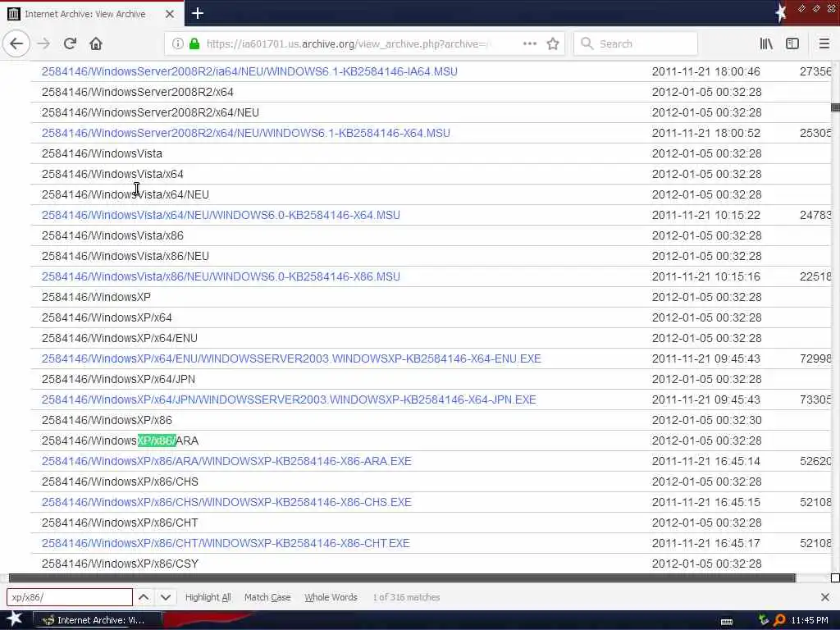The height and width of the screenshot is (630, 840).
Task: Click the Internet Archive taskbar button
Action: click(x=98, y=620)
